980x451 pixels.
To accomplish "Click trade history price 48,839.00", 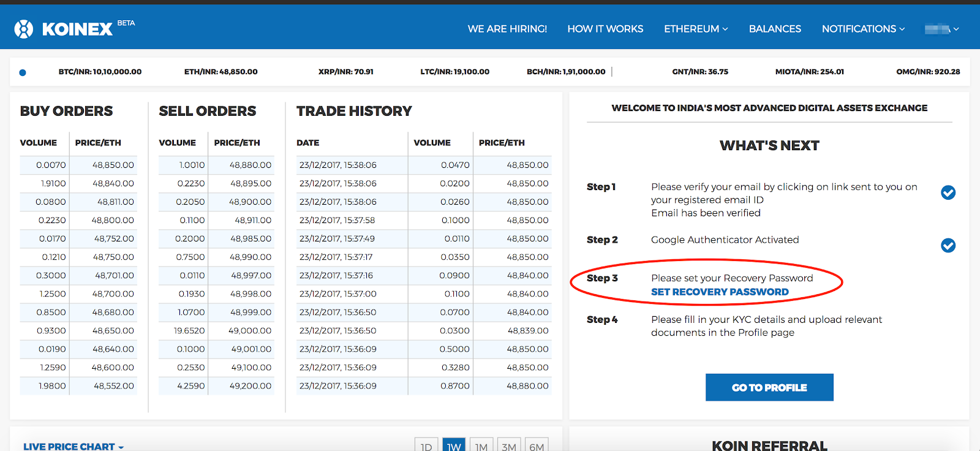I will (x=528, y=330).
